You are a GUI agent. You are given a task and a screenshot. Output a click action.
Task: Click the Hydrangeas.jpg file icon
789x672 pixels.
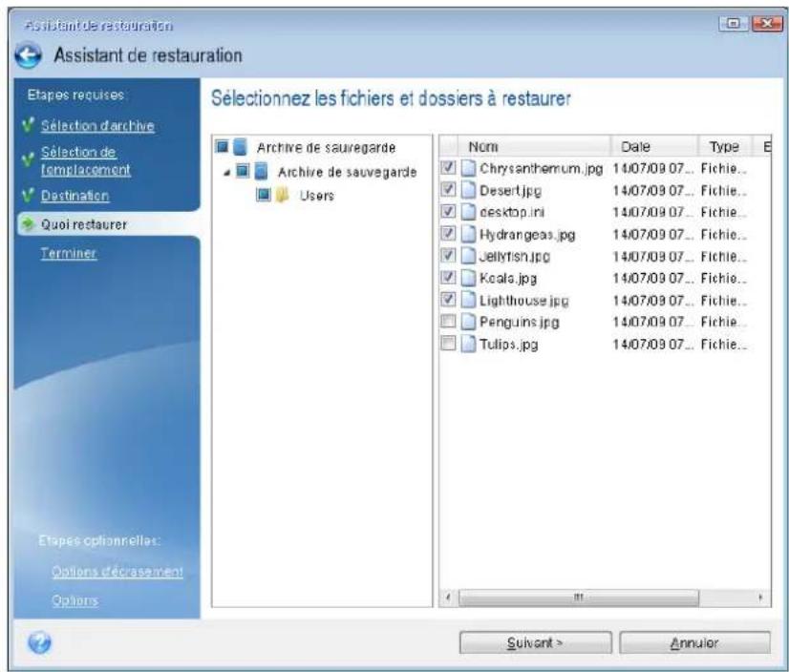click(468, 234)
